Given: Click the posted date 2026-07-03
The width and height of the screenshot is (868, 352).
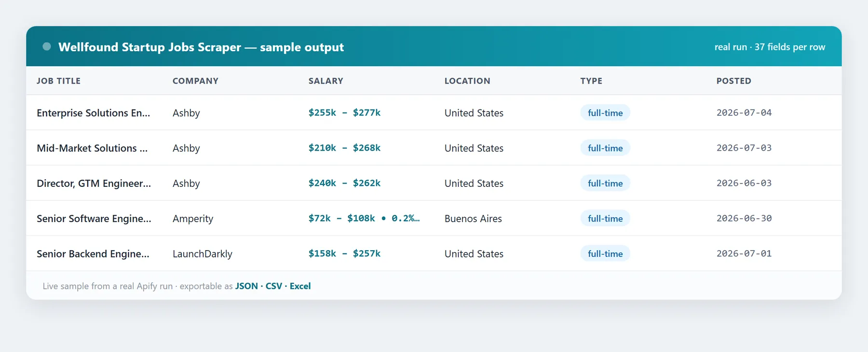Looking at the screenshot, I should [x=744, y=148].
